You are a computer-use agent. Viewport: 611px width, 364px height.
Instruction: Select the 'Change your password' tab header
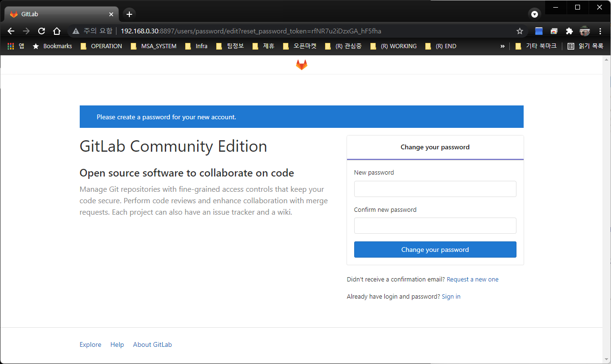(435, 147)
